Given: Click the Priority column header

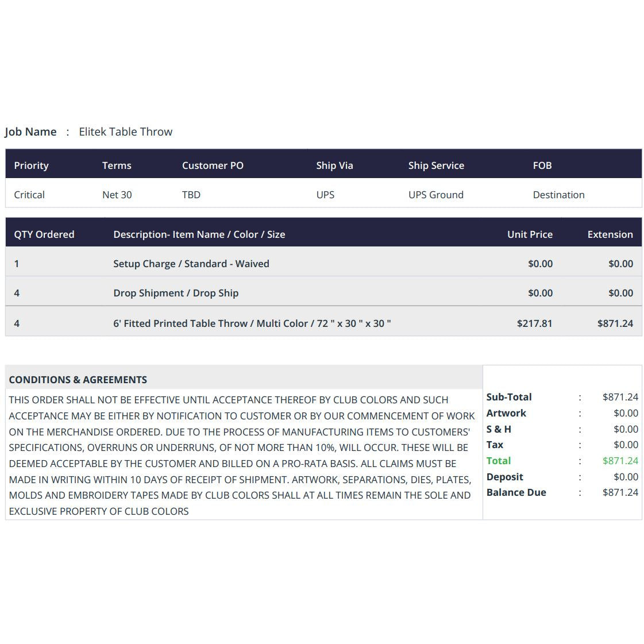Looking at the screenshot, I should tap(31, 165).
